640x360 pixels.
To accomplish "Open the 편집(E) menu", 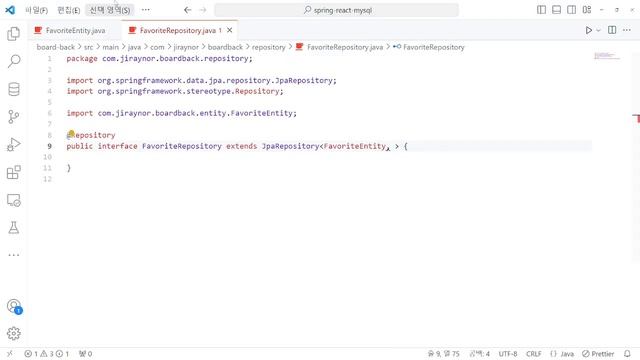I will pyautogui.click(x=68, y=10).
